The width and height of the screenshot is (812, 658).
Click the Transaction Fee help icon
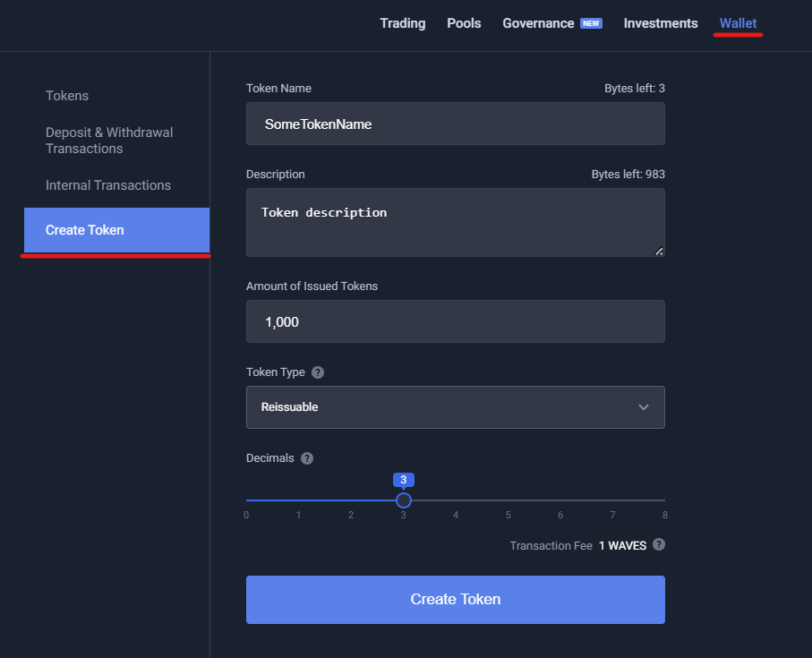[x=659, y=544]
